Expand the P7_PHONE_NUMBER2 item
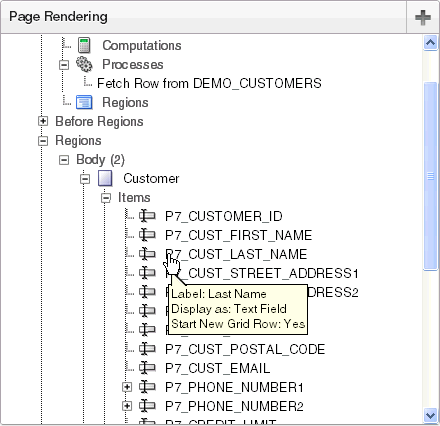 (127, 406)
